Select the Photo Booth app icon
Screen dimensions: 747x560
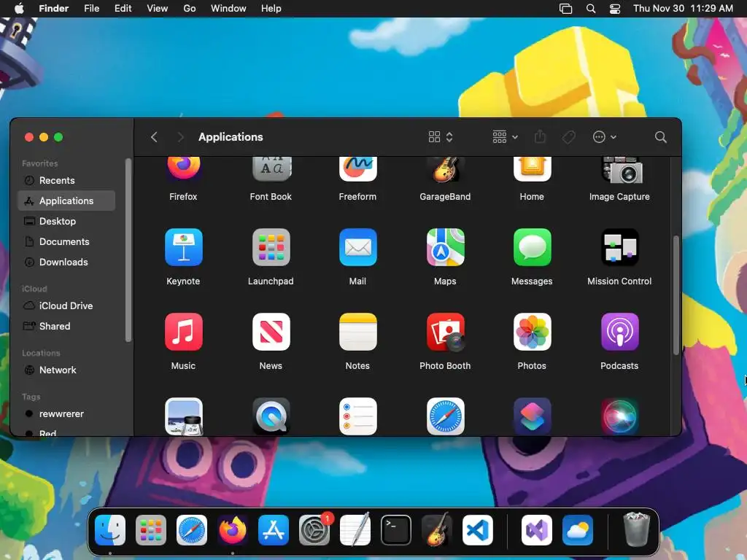(x=445, y=332)
